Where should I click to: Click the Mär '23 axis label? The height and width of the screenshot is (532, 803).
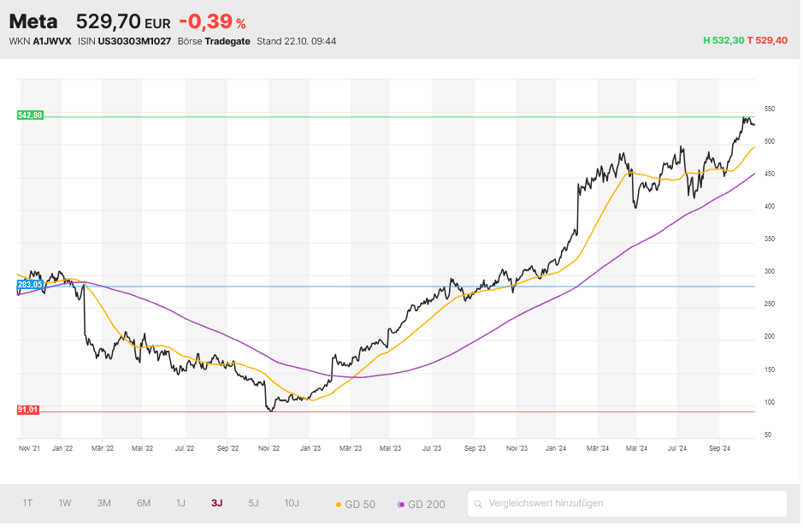click(x=351, y=448)
